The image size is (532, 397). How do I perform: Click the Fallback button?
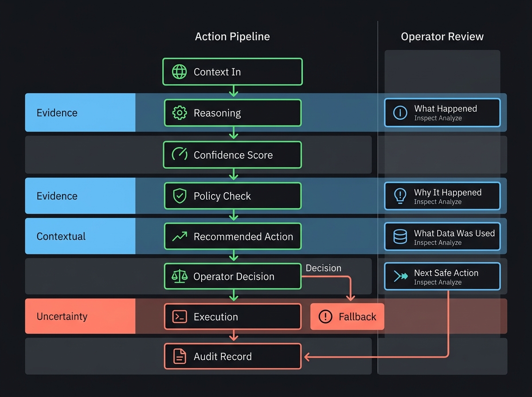pos(347,316)
